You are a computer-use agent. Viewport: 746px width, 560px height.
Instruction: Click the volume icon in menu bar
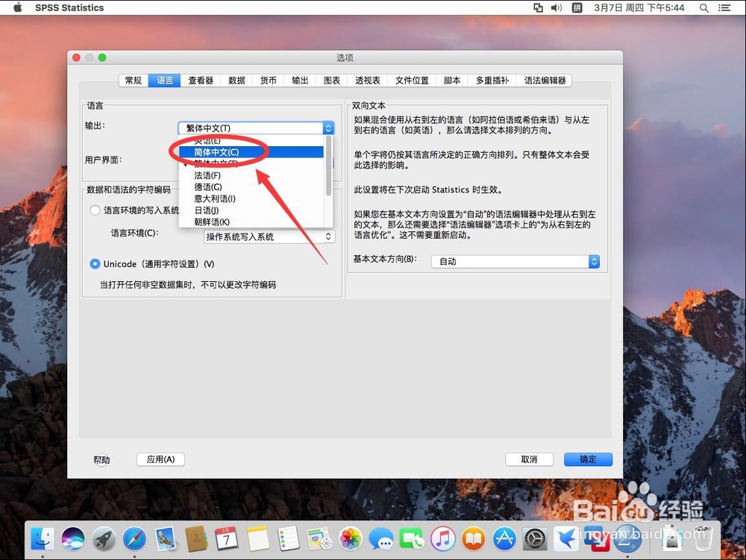pyautogui.click(x=557, y=7)
